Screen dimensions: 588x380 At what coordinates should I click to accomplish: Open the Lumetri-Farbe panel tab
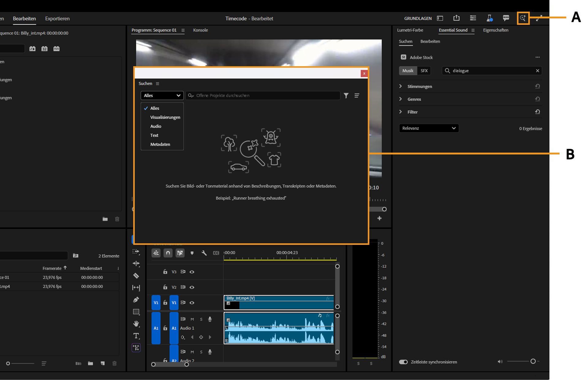pos(410,30)
